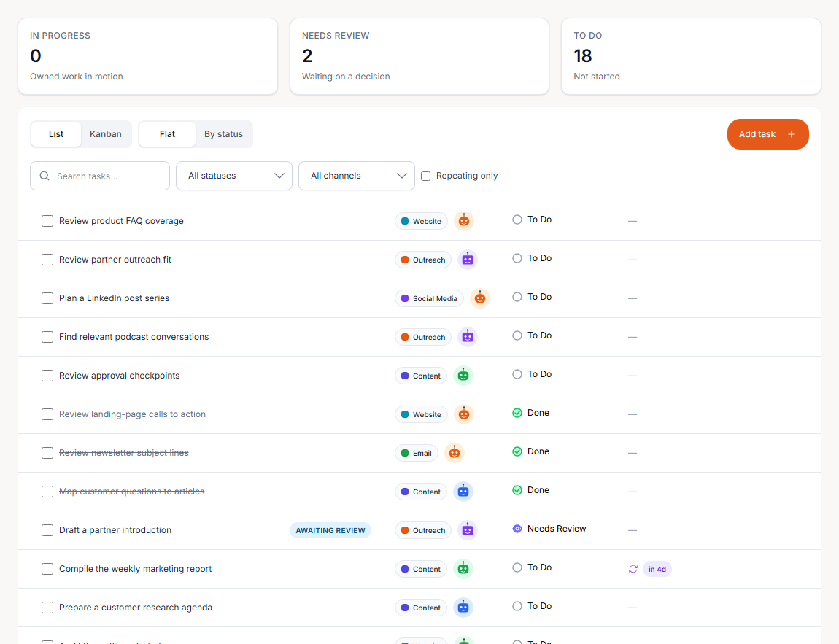Open the Prepare a customer research agenda task
Image resolution: width=839 pixels, height=644 pixels.
coord(136,607)
